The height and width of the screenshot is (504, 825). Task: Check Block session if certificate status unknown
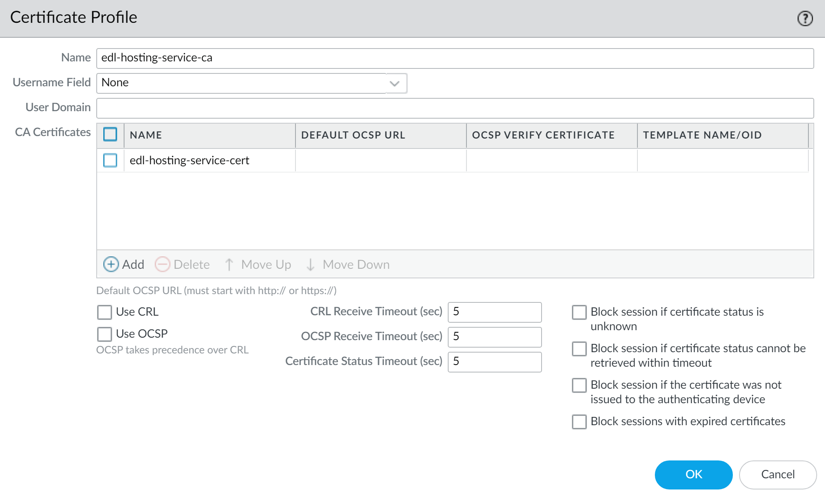point(579,312)
